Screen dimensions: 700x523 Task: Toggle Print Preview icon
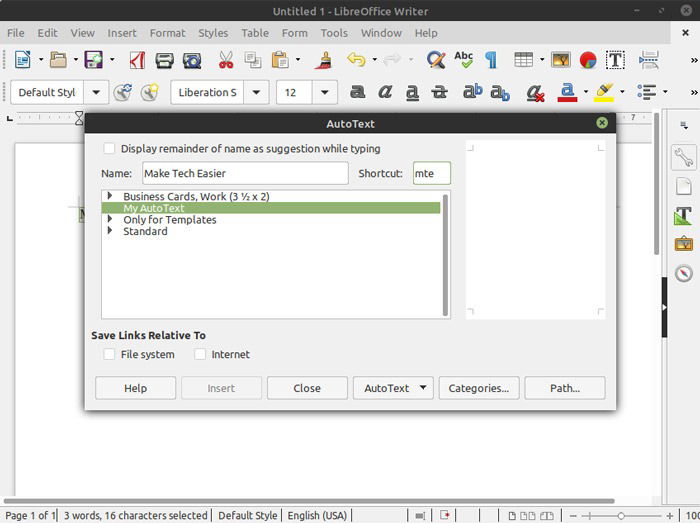pyautogui.click(x=192, y=60)
